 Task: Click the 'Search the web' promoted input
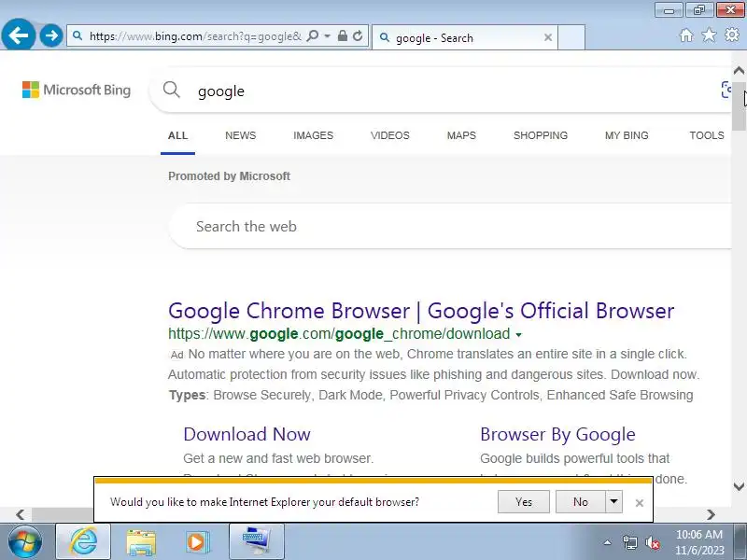pyautogui.click(x=450, y=226)
